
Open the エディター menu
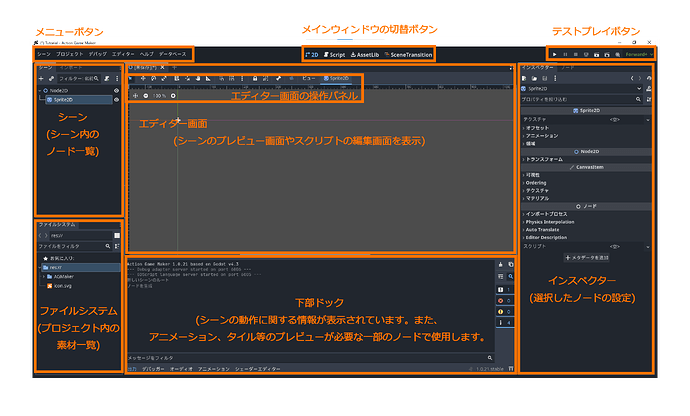coord(123,54)
